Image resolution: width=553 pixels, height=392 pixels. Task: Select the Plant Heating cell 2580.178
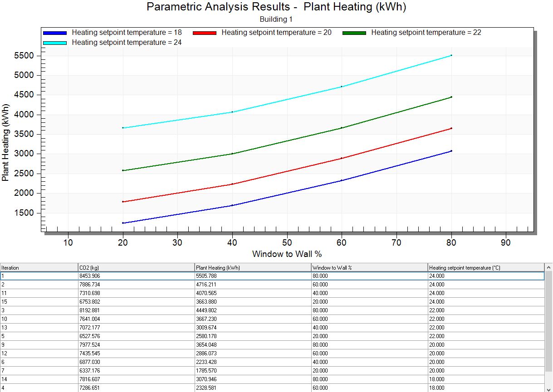point(253,336)
